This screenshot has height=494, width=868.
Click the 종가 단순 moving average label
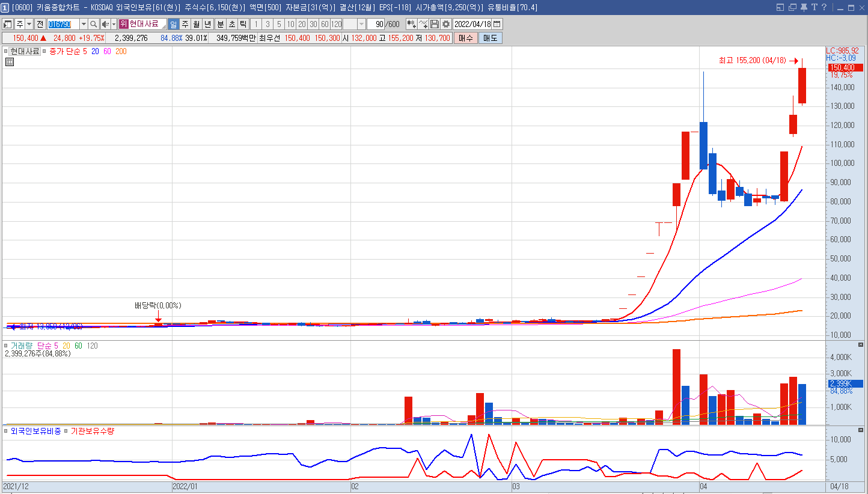pyautogui.click(x=64, y=52)
